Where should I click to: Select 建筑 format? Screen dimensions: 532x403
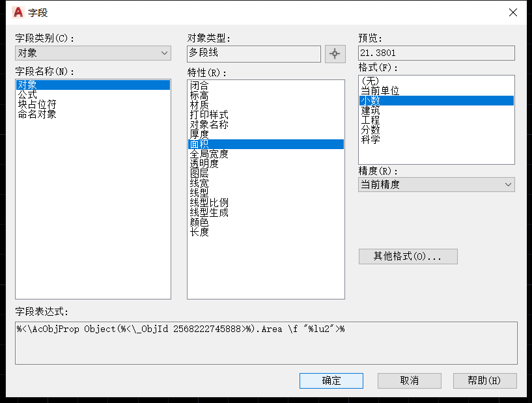click(436, 110)
